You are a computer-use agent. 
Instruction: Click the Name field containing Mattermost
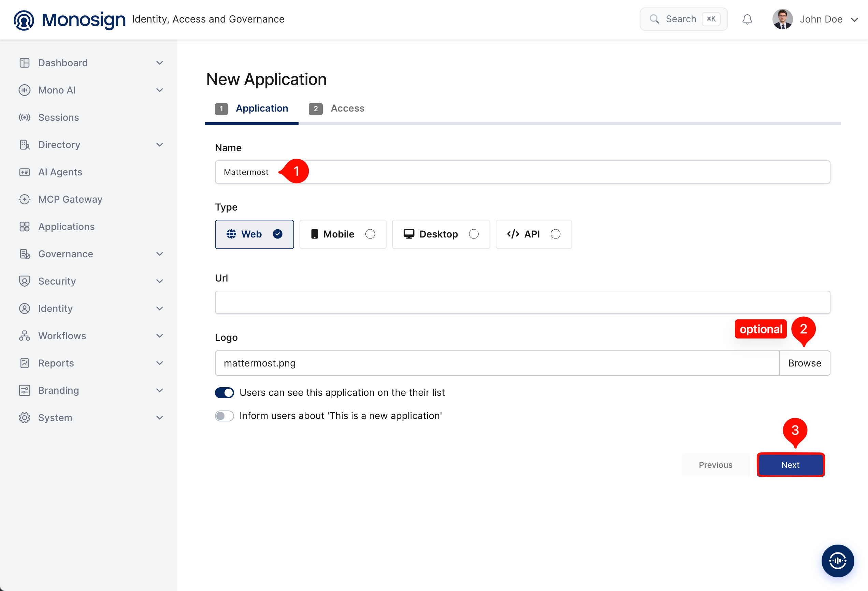(522, 172)
